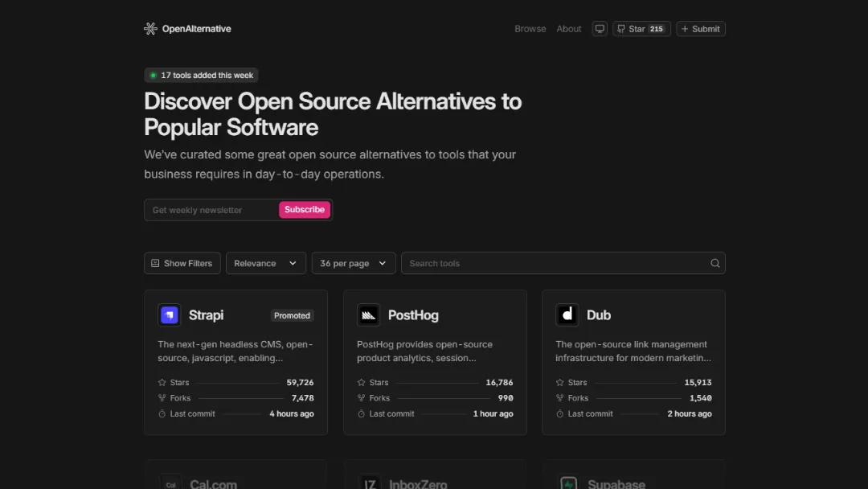Click the clock icon in Dub card
Viewport: 868px width, 489px height.
tap(560, 413)
